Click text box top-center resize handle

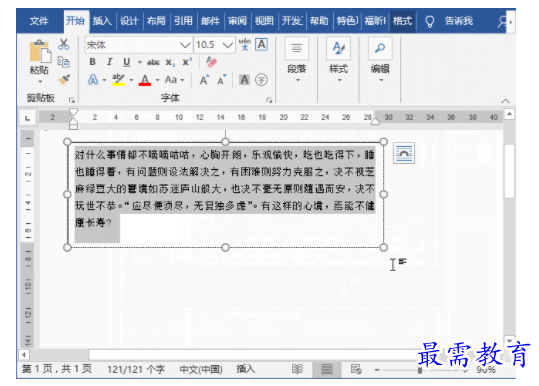(225, 142)
